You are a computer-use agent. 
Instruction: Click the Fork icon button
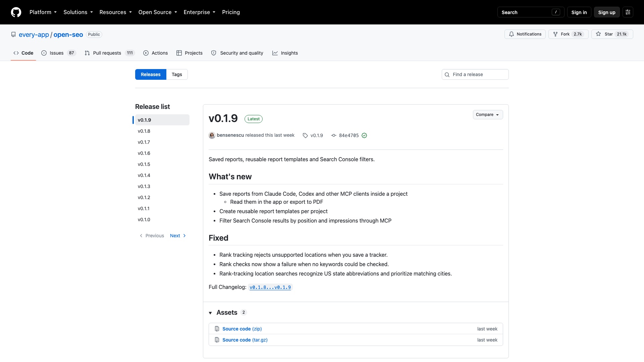tap(568, 34)
